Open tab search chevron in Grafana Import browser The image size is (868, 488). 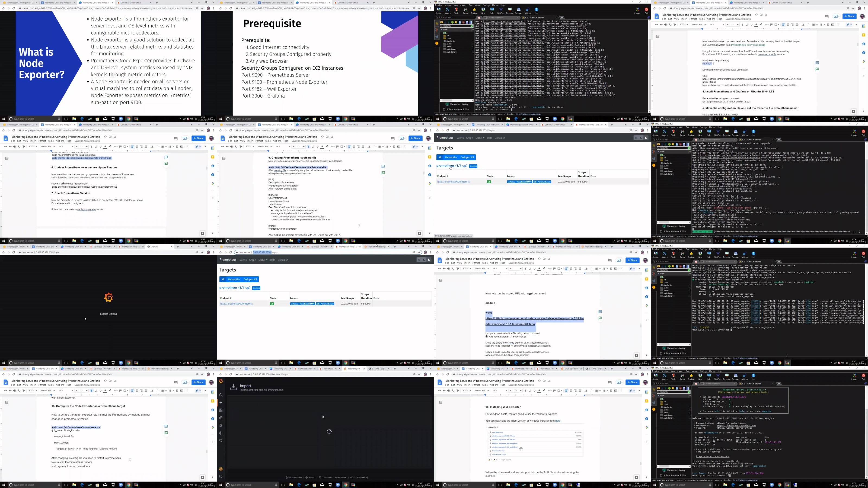point(409,369)
